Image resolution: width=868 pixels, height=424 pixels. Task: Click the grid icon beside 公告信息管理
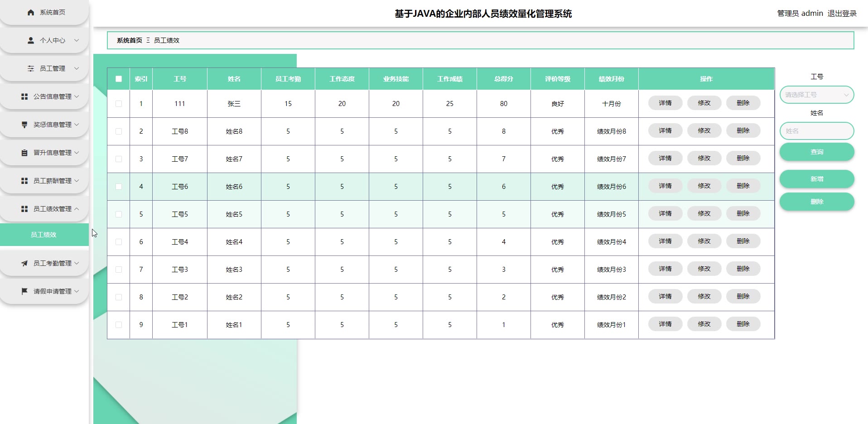coord(24,96)
